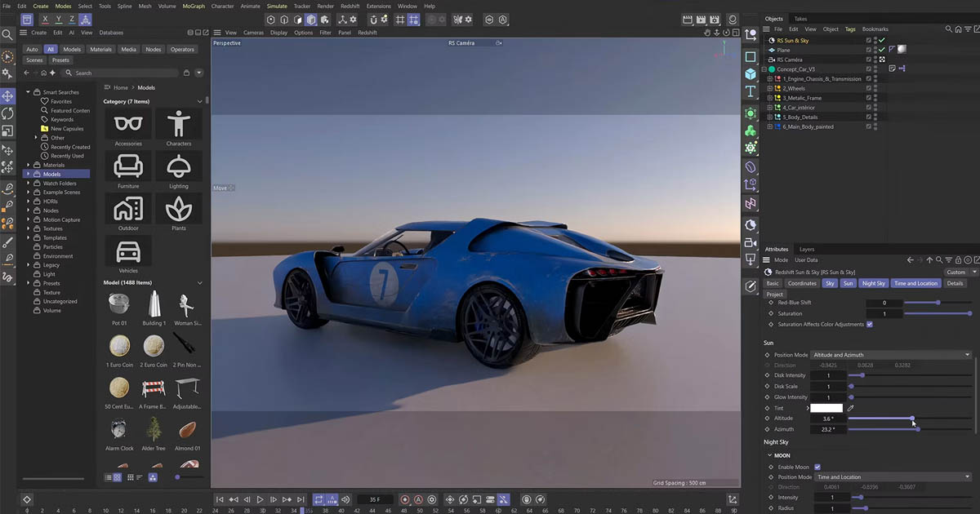The image size is (980, 514).
Task: Open the Characters category icon
Action: click(178, 124)
